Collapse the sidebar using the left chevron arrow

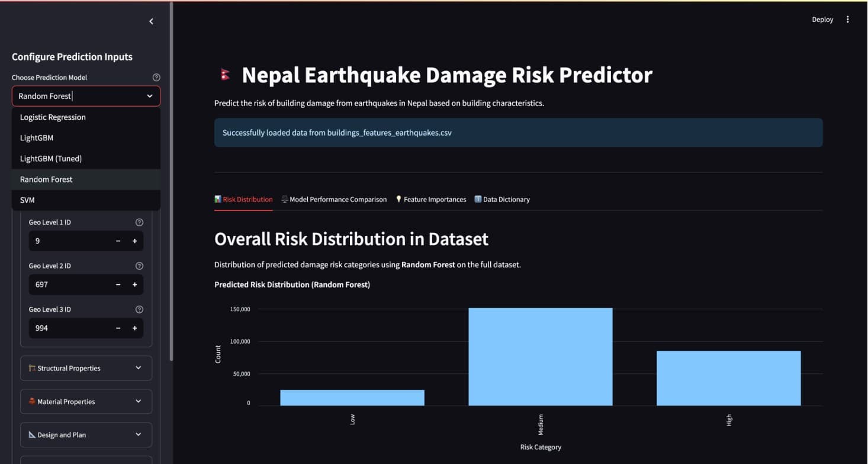pos(151,21)
